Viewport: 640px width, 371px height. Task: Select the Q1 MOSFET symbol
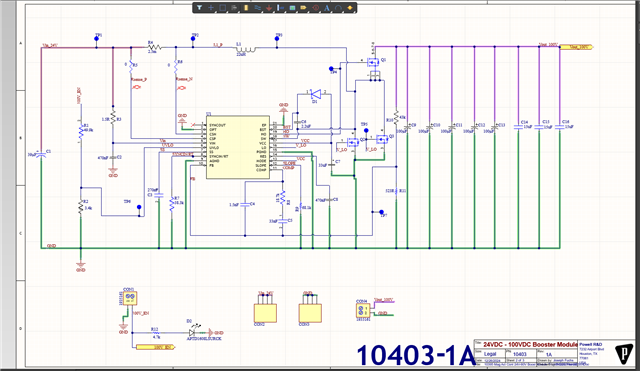[373, 62]
